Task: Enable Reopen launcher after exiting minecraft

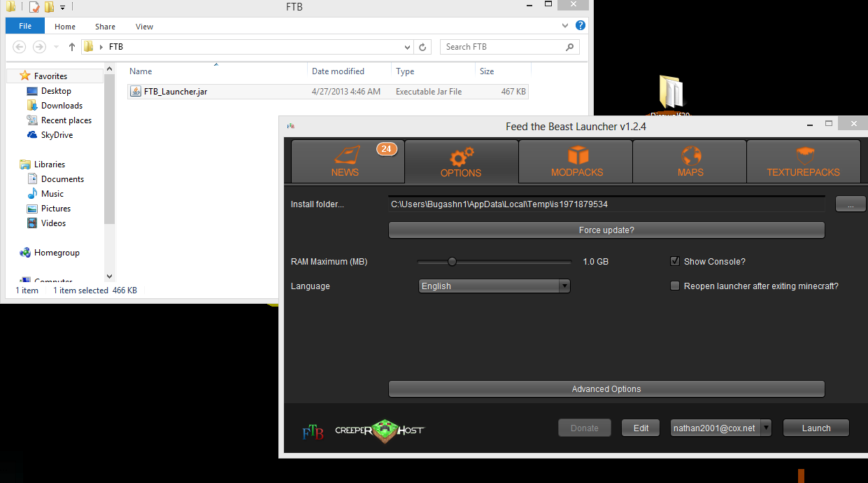Action: coord(675,286)
